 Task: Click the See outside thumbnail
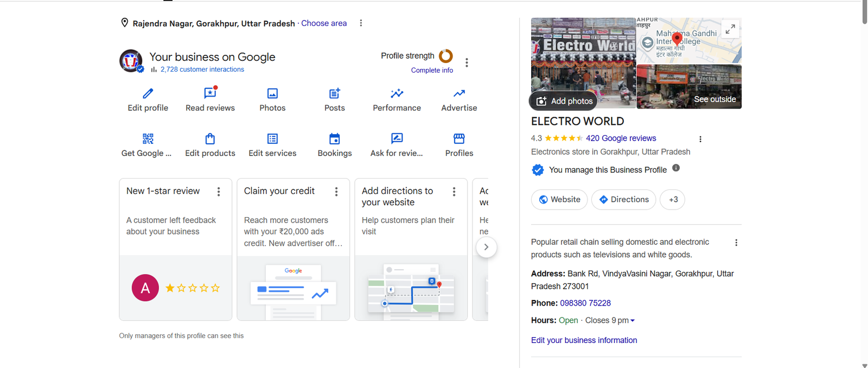click(689, 87)
